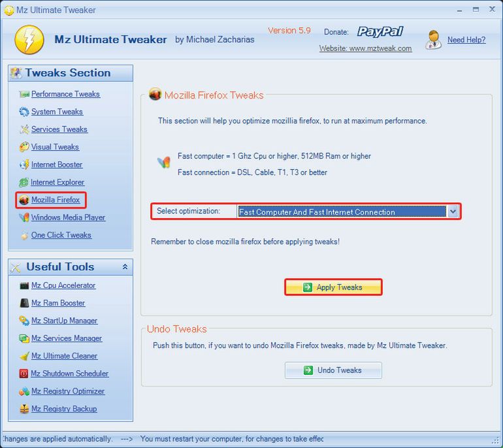Viewport: 503px width, 448px height.
Task: Click the Mz StartUp Manager icon
Action: coord(24,321)
